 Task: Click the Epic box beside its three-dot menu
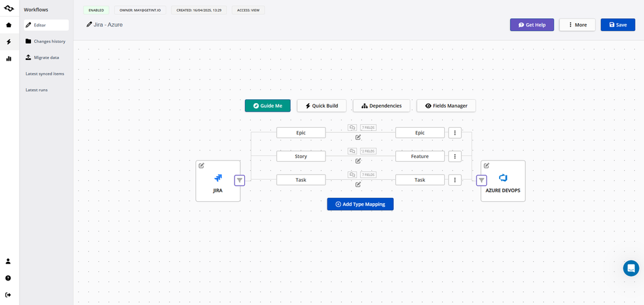420,133
